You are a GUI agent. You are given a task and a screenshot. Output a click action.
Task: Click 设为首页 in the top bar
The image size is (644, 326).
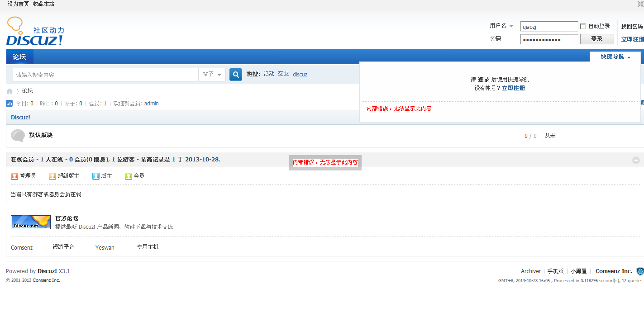(x=18, y=4)
